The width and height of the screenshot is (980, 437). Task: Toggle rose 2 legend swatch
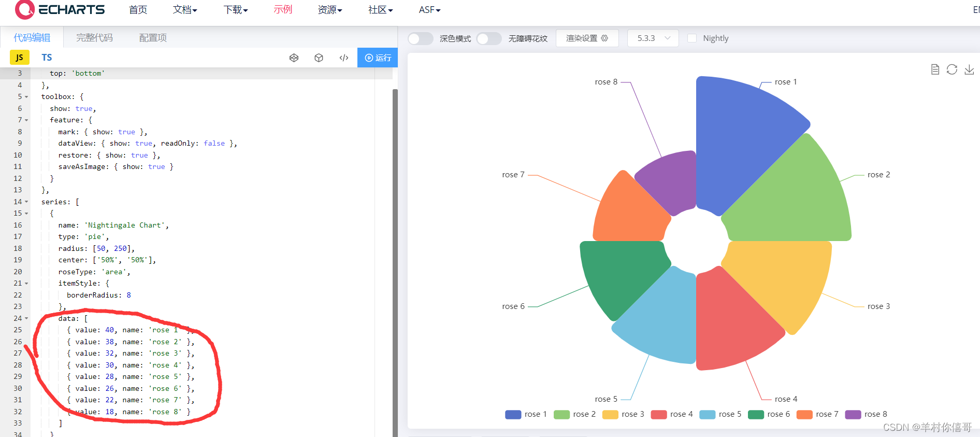tap(561, 414)
